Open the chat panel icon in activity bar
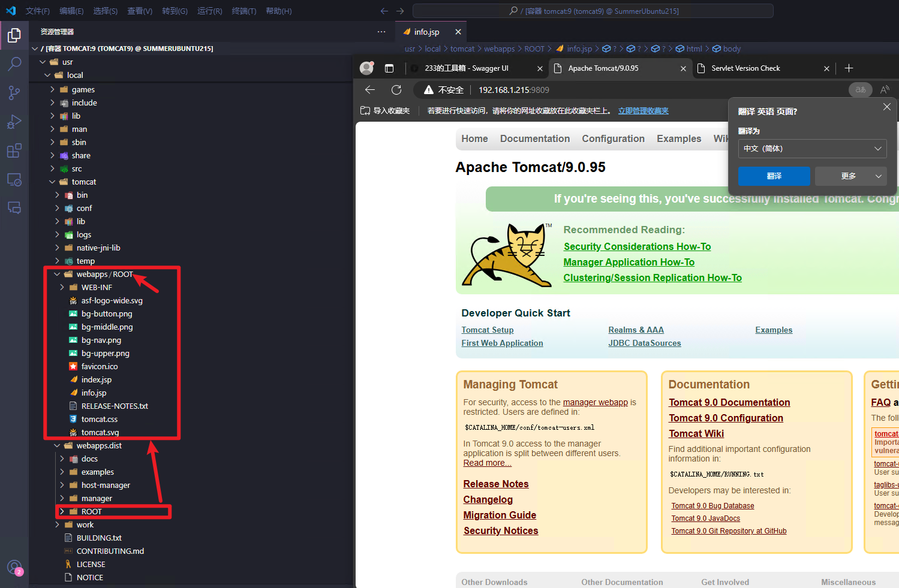Viewport: 899px width, 588px height. tap(14, 208)
